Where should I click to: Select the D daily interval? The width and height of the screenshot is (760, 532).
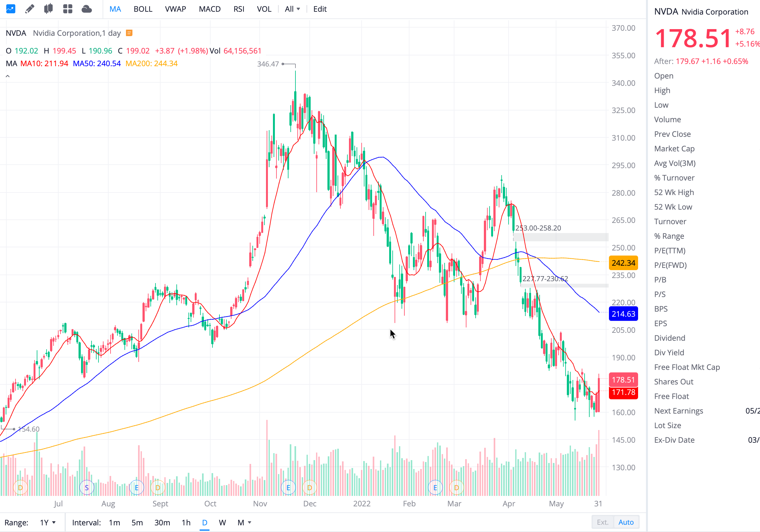[205, 522]
